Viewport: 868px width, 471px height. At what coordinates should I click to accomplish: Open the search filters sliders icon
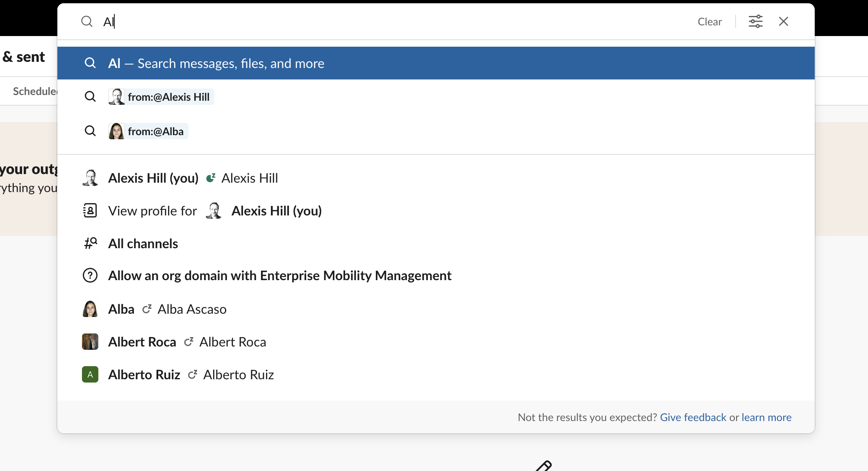point(755,21)
